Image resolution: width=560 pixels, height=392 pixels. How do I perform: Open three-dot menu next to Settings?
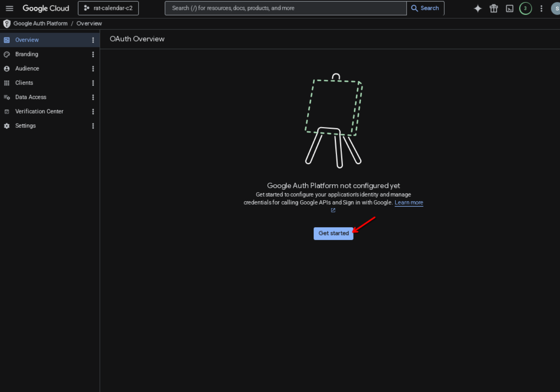click(x=93, y=126)
